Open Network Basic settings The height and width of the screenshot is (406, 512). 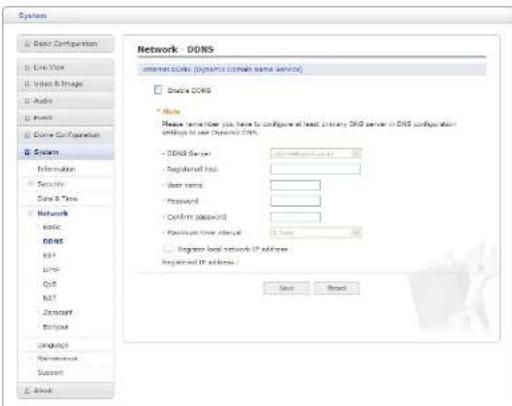click(52, 227)
